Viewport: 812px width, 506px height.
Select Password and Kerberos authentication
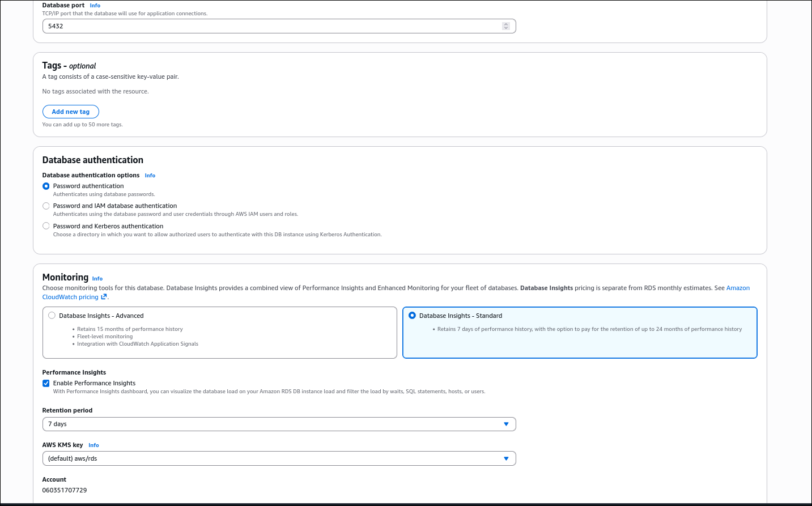click(46, 226)
